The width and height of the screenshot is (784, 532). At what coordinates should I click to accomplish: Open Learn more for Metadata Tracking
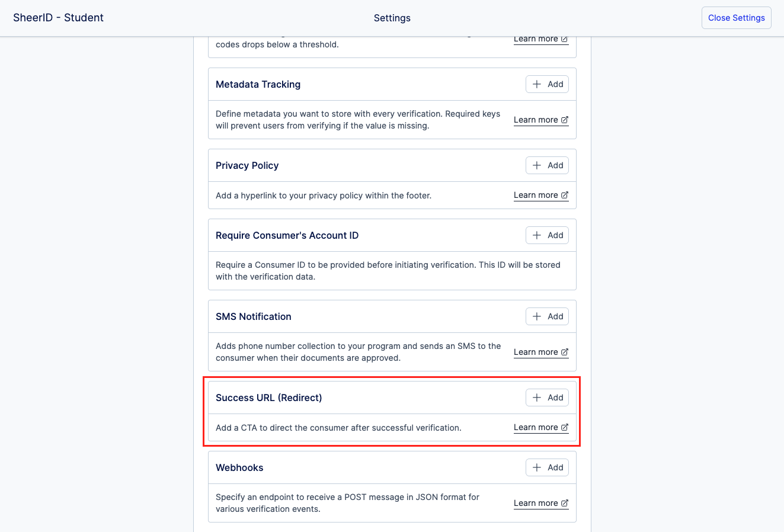pyautogui.click(x=536, y=120)
